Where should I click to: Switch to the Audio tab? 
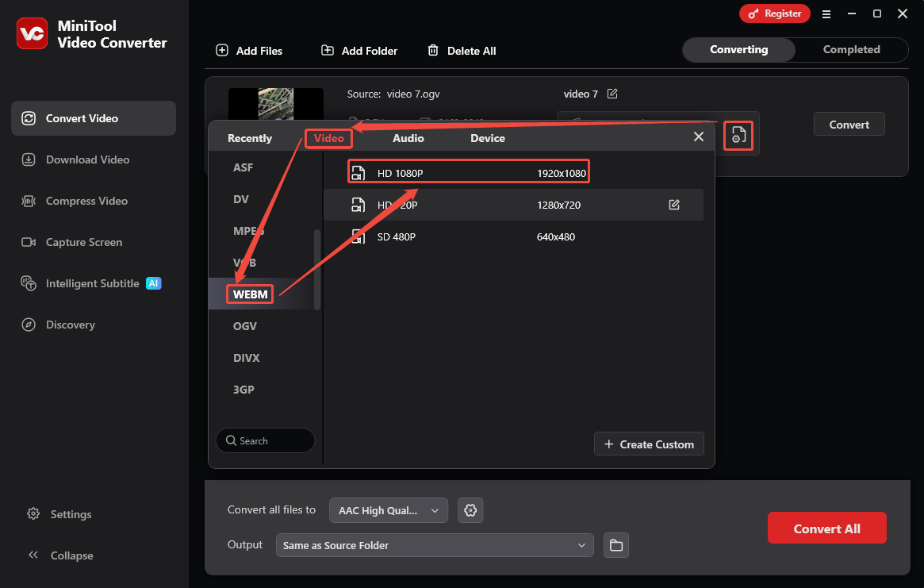click(408, 137)
